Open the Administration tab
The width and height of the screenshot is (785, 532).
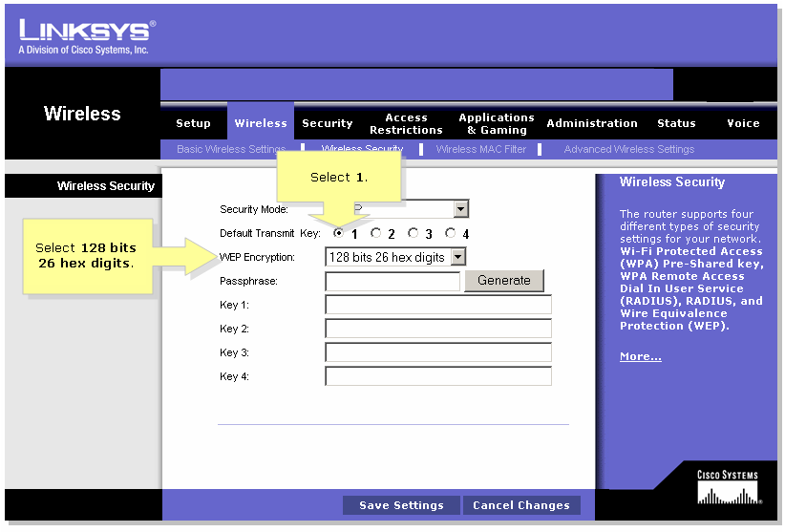(x=592, y=123)
